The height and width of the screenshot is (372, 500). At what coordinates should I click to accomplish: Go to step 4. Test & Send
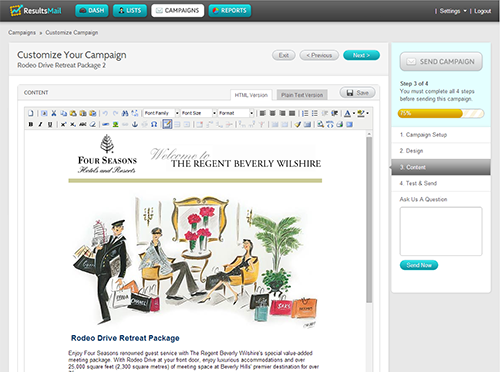(441, 183)
